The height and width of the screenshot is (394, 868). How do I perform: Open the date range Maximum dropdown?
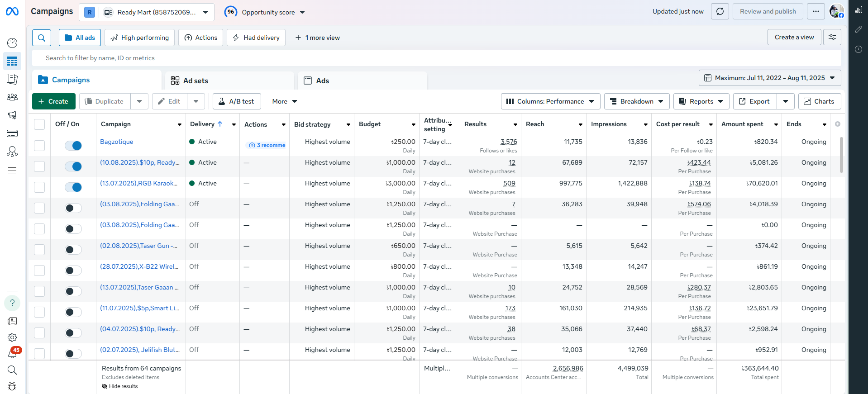(769, 78)
